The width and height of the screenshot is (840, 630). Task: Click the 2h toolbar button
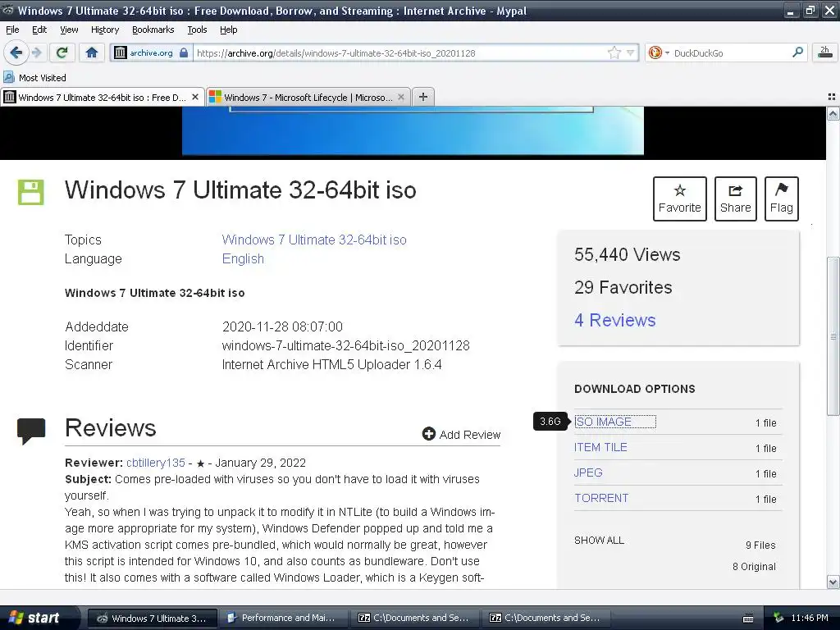pyautogui.click(x=825, y=52)
